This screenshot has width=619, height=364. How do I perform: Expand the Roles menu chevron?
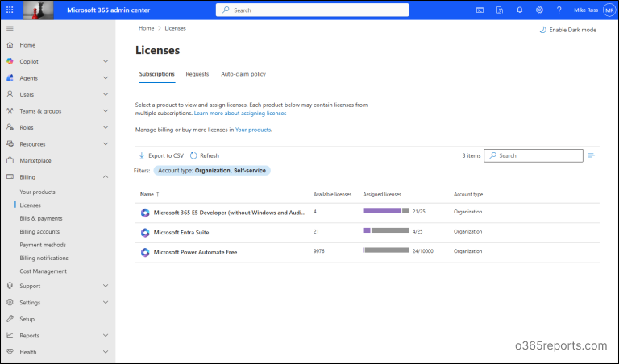(106, 127)
